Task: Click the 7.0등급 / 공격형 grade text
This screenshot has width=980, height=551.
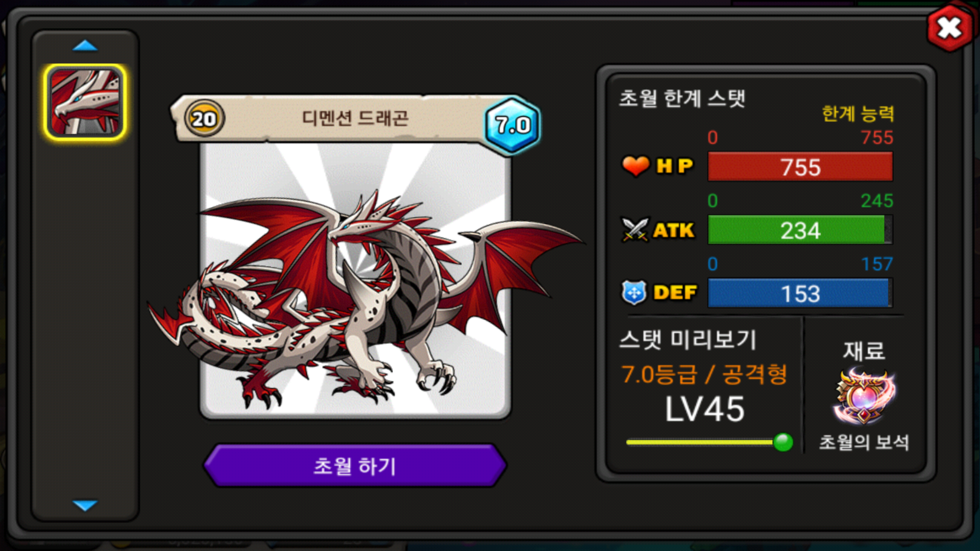Action: click(704, 374)
